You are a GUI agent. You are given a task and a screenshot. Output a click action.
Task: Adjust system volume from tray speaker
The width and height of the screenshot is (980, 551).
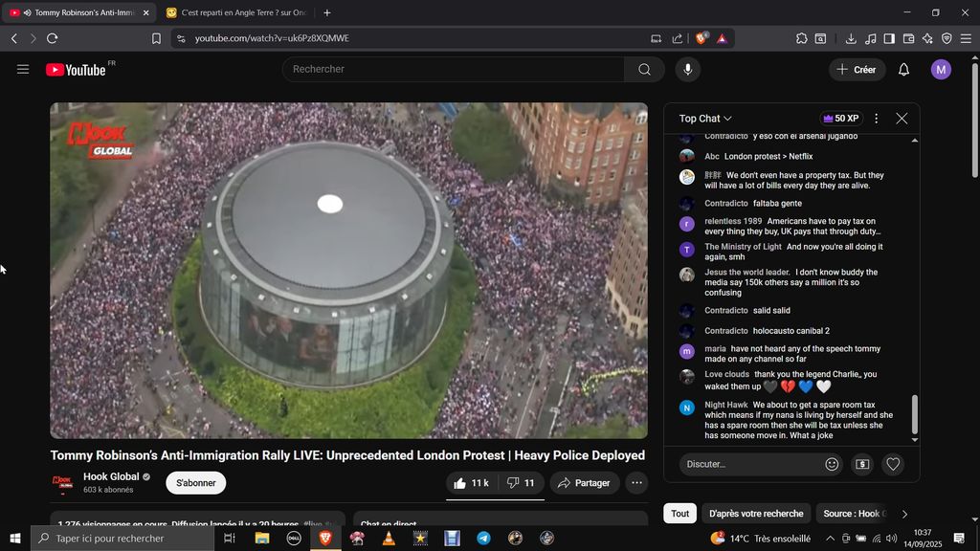point(892,539)
